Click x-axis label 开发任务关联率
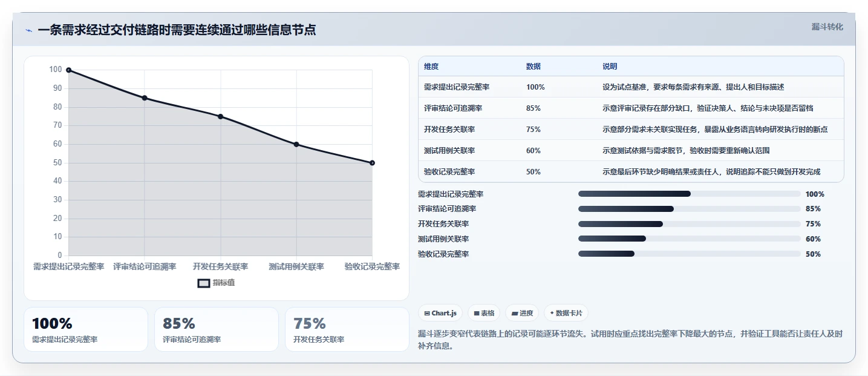The height and width of the screenshot is (376, 868). click(220, 266)
